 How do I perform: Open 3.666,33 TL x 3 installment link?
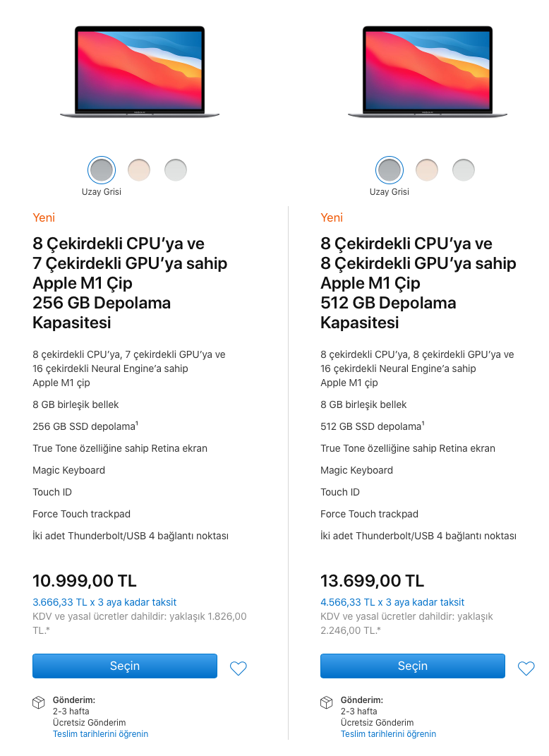pyautogui.click(x=104, y=602)
